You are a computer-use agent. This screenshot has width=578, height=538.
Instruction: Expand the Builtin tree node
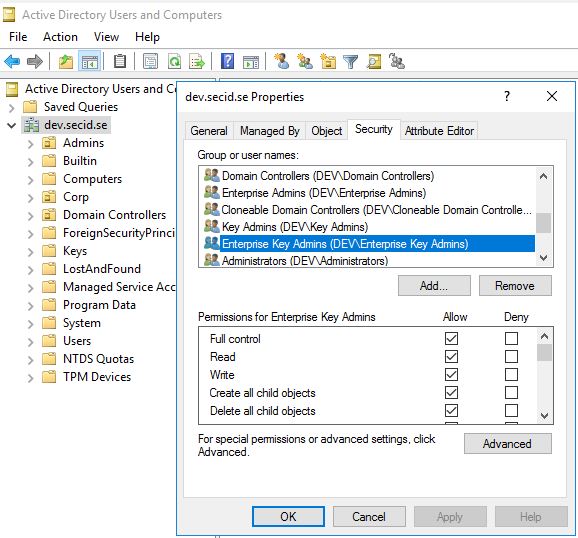[31, 162]
